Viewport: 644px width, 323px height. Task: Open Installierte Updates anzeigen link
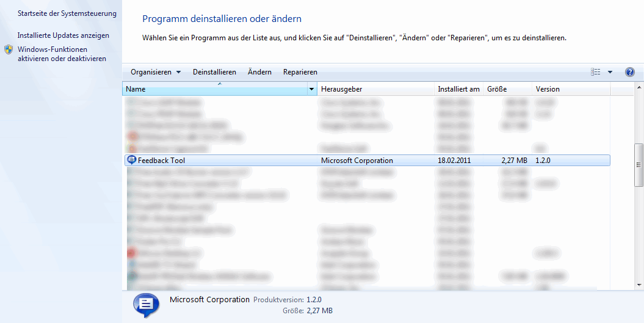[x=63, y=35]
